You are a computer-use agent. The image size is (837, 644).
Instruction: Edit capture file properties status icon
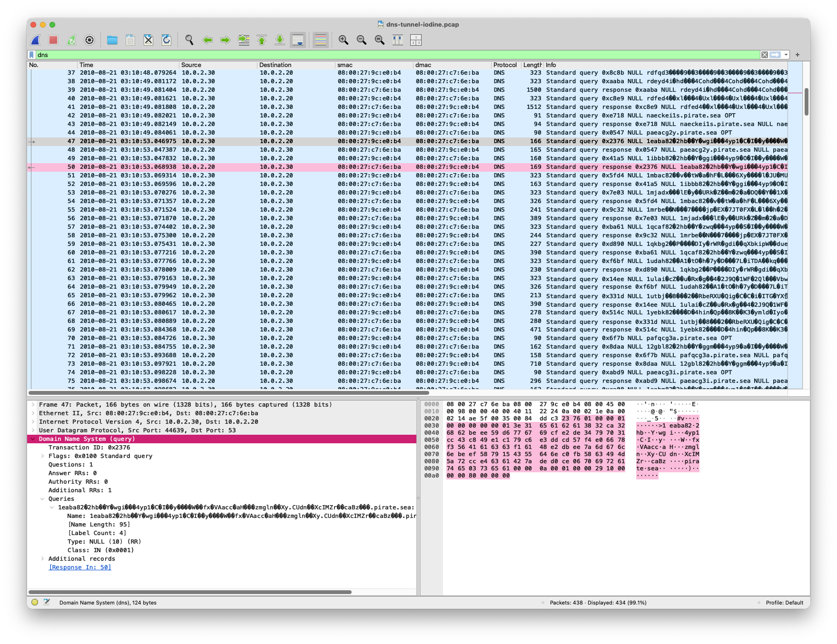coord(47,603)
